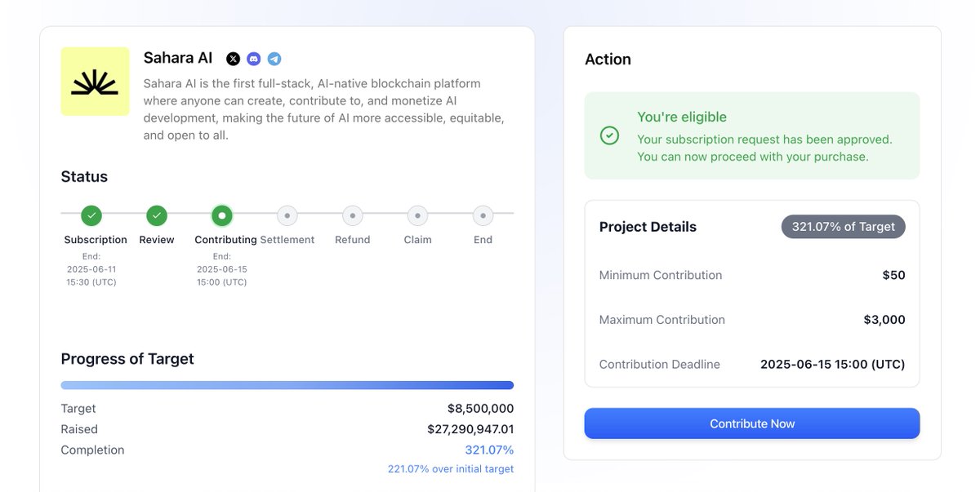This screenshot has width=980, height=492.
Task: Select the Claim step circle
Action: (x=417, y=215)
